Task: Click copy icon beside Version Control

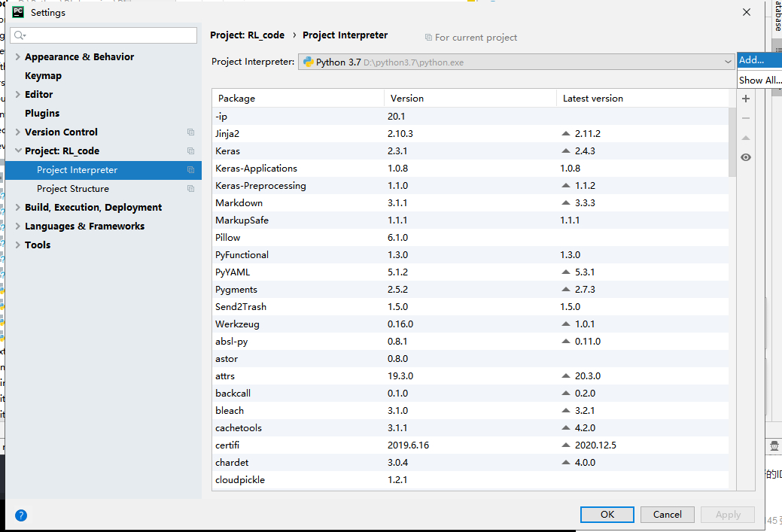Action: click(x=190, y=132)
